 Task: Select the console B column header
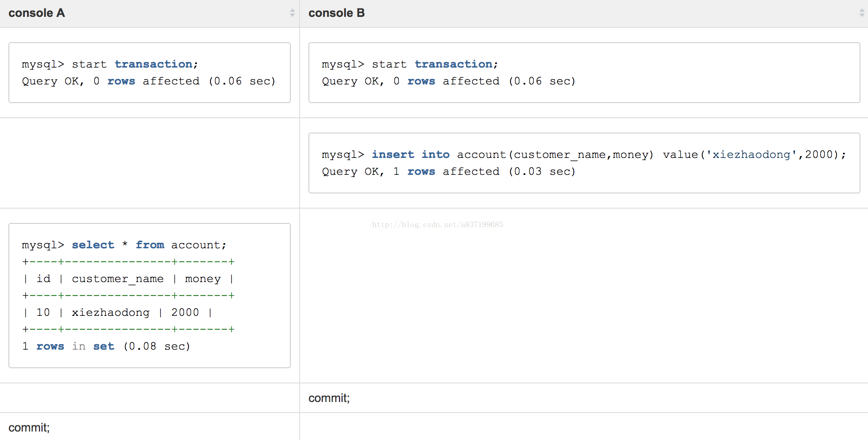click(x=336, y=13)
